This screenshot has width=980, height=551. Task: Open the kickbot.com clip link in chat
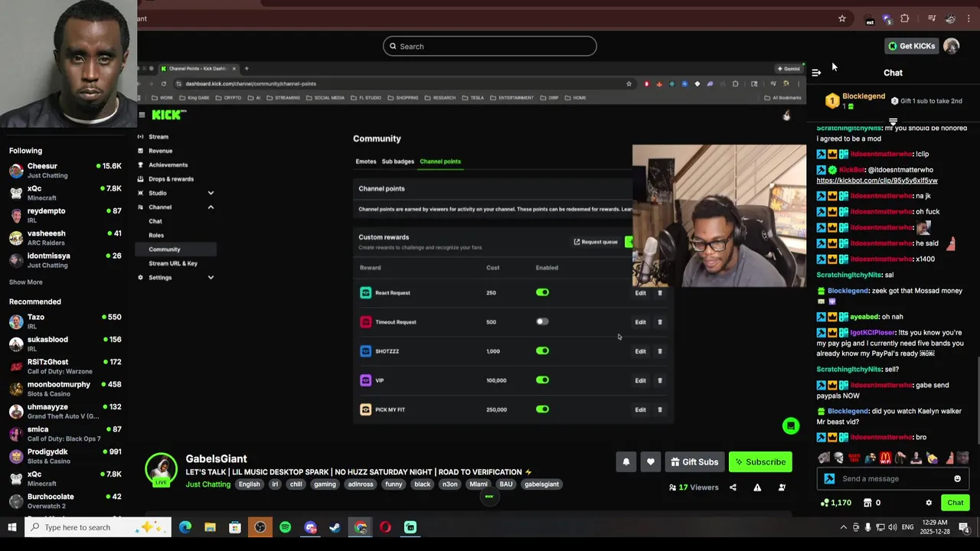877,181
